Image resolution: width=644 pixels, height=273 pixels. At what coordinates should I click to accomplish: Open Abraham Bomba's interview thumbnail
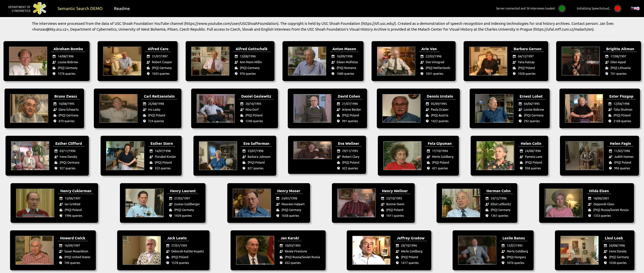[x=28, y=61]
